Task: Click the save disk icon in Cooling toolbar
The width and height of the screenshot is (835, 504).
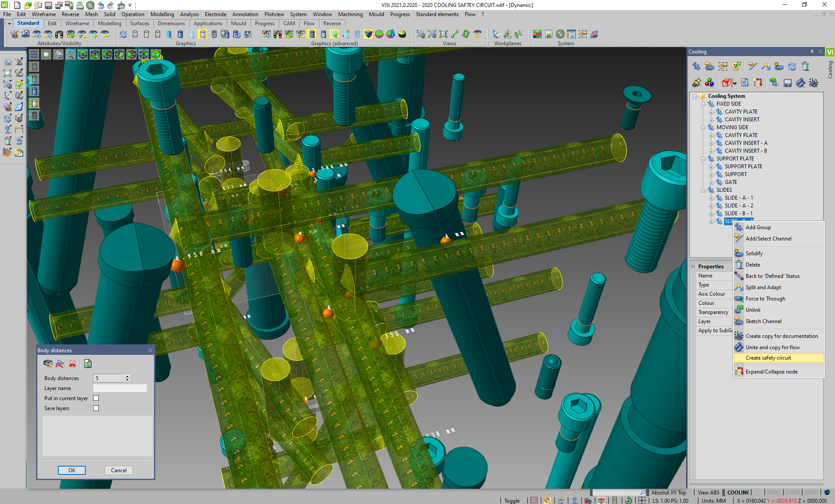Action: pos(787,83)
